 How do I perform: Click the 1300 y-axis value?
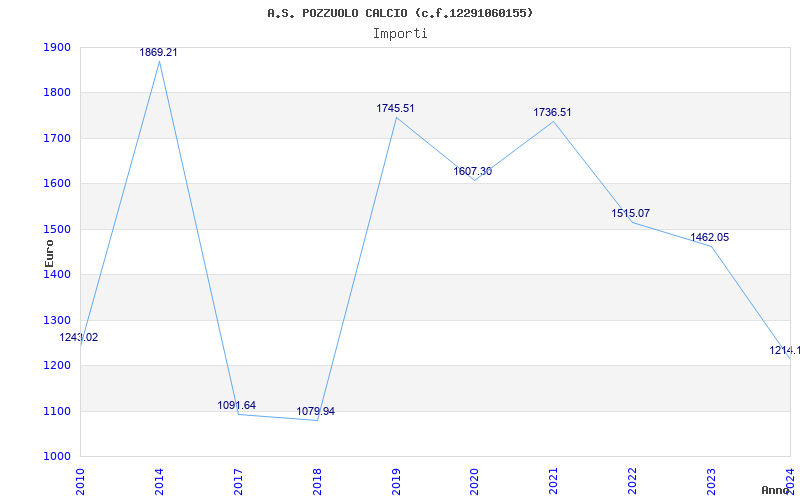click(x=57, y=320)
